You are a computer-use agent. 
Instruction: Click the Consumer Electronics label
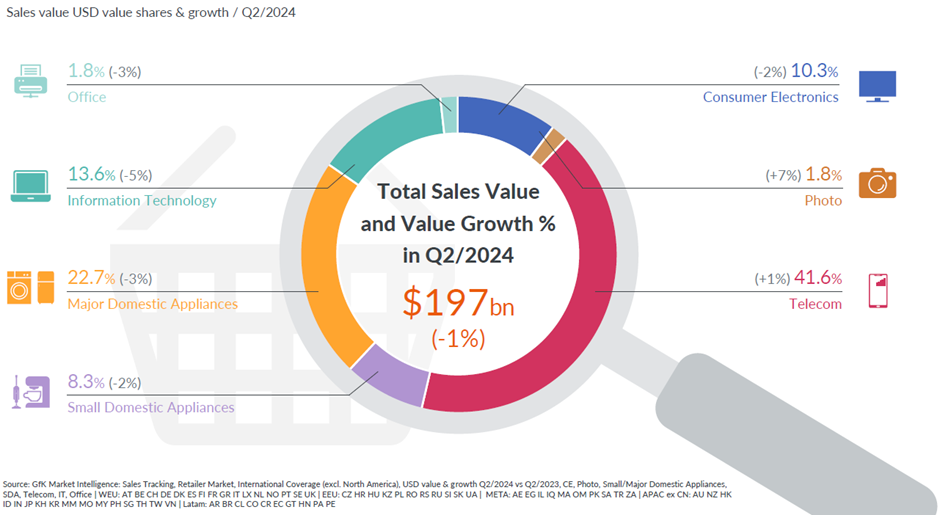[770, 97]
